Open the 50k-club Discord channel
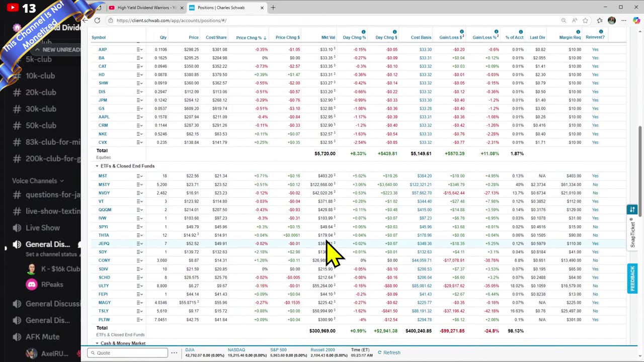 pyautogui.click(x=41, y=126)
